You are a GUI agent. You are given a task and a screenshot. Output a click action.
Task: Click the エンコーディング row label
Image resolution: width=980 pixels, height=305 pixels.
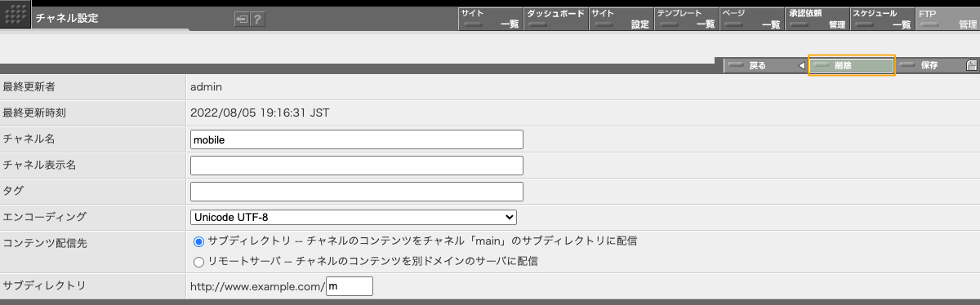45,217
